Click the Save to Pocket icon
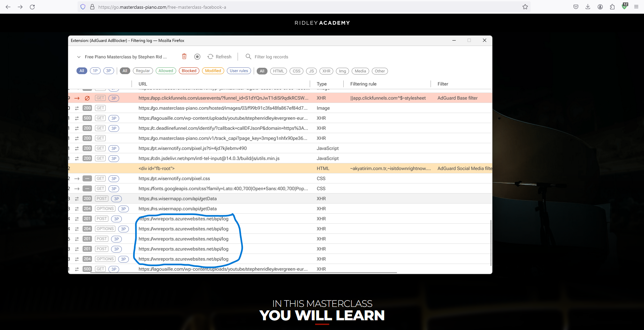Screen dimensions: 644x330 coord(575,7)
